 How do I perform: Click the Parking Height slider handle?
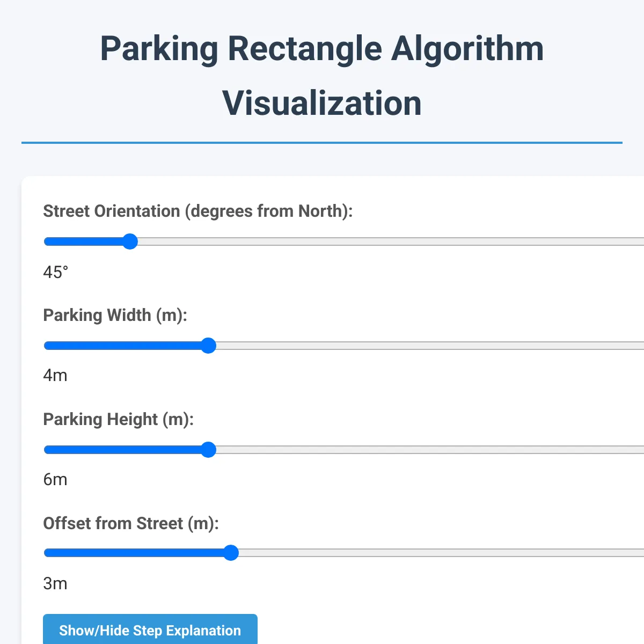209,450
